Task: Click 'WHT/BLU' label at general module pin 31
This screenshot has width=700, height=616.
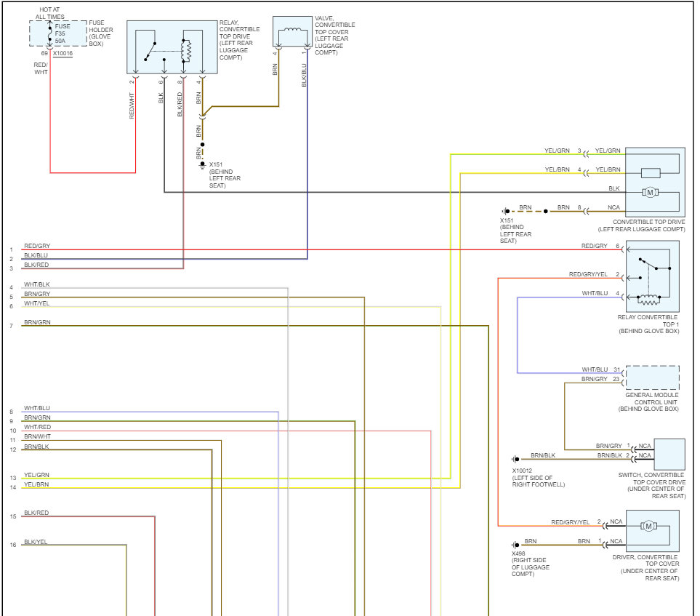Action: coord(595,369)
